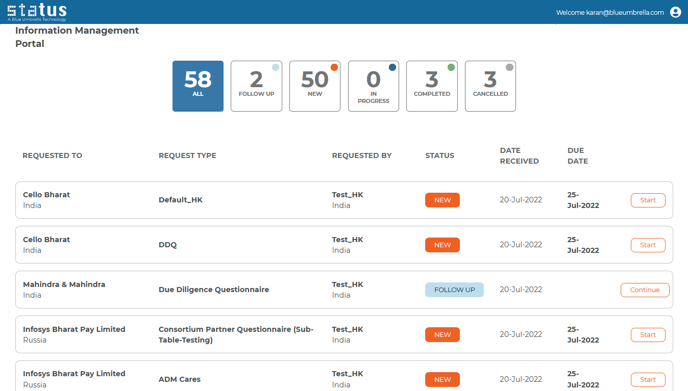Click the Default_HK request type
The width and height of the screenshot is (688, 391).
(180, 200)
